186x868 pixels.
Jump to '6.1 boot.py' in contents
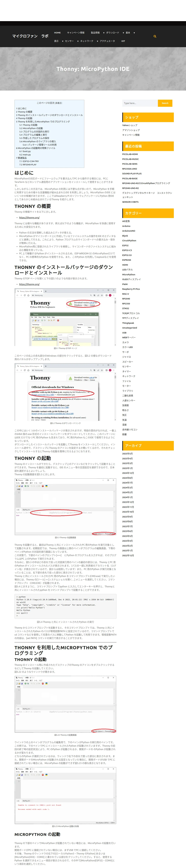(25, 151)
